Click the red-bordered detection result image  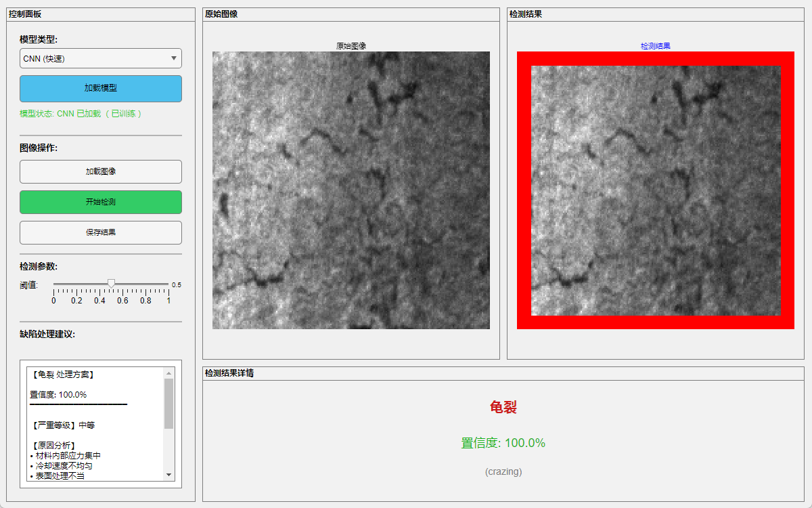tap(655, 190)
